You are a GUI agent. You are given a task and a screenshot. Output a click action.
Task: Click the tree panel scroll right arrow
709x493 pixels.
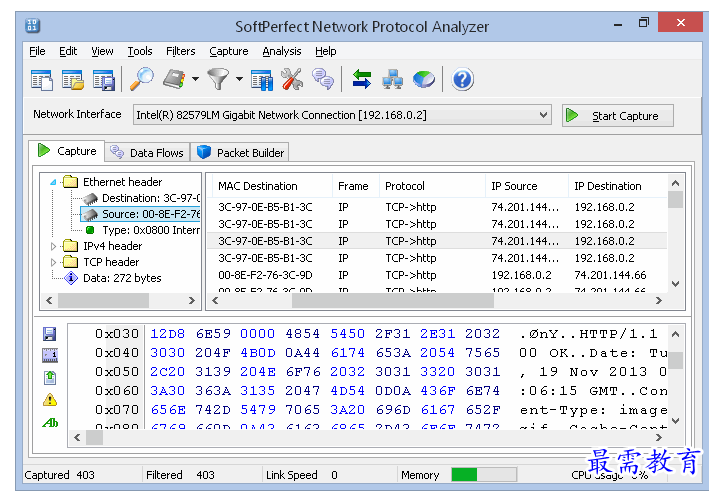click(192, 300)
